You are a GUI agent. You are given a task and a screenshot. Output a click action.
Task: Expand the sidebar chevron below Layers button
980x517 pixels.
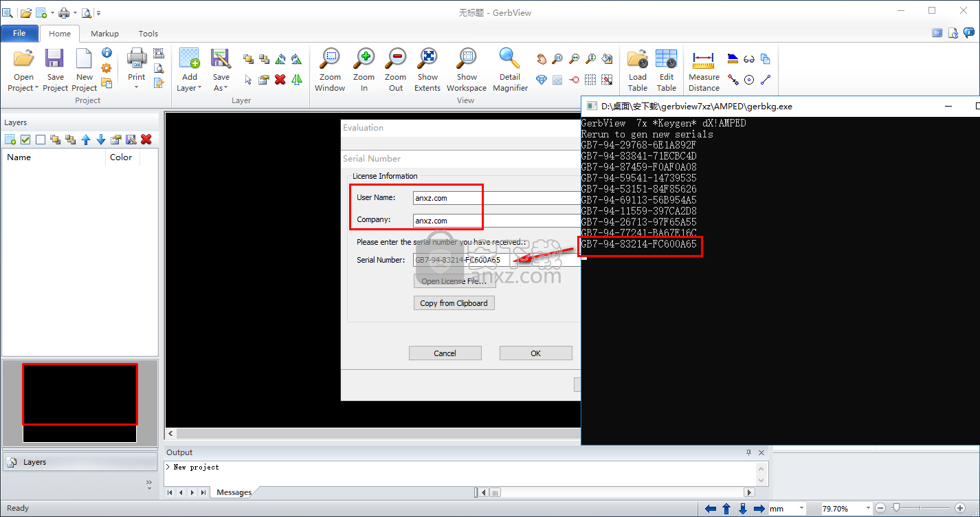pyautogui.click(x=149, y=484)
